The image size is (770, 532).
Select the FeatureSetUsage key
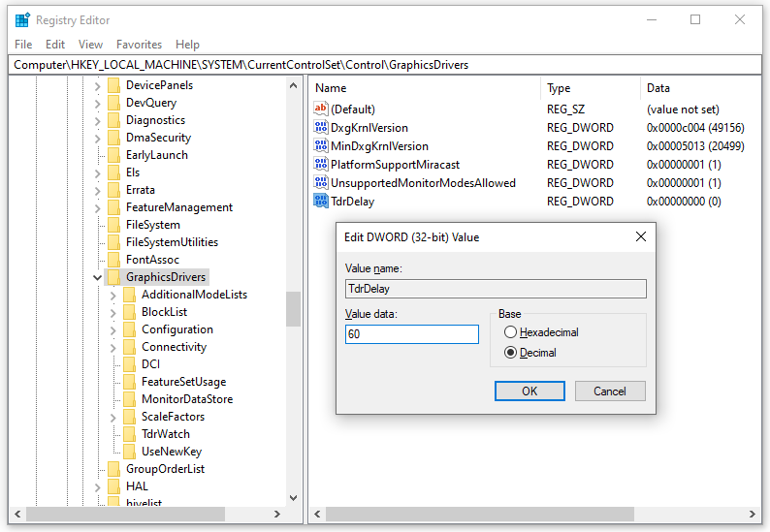pos(183,382)
